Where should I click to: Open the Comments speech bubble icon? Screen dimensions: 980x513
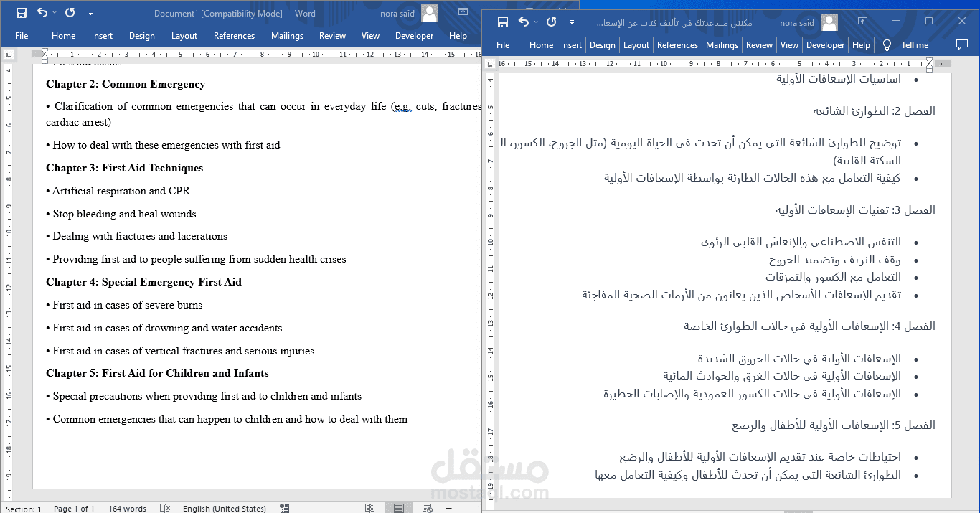click(x=962, y=45)
